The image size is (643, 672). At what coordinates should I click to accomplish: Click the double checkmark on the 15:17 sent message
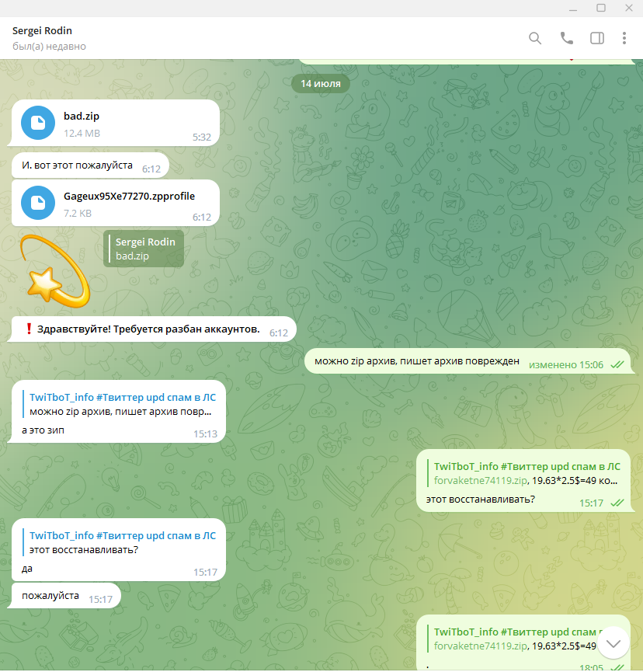617,503
